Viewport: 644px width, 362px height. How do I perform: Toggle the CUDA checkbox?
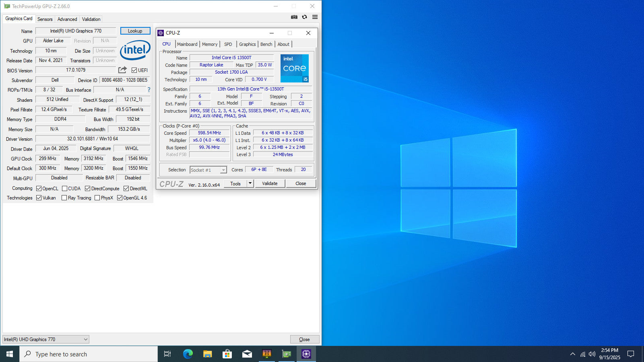[x=64, y=188]
